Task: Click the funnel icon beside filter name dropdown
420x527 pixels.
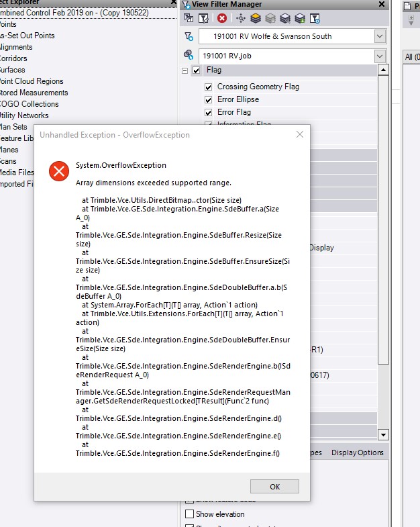Action: [189, 36]
